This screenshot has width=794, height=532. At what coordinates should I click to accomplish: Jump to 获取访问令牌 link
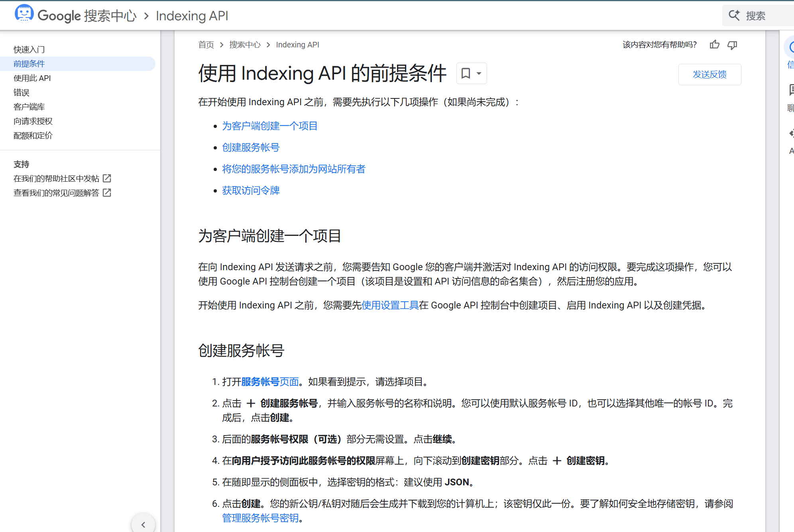point(251,190)
